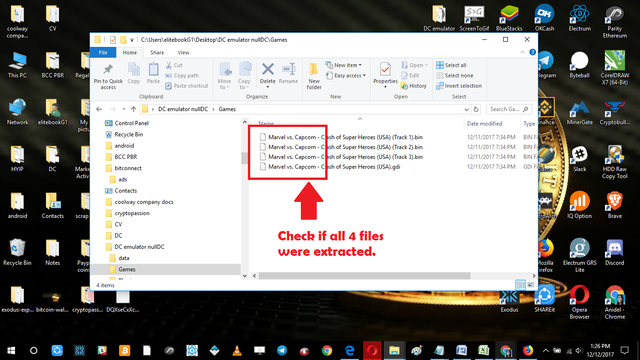Click horizontal scrollbar in file list
Viewport: 640px width, 360px height.
coord(364,276)
